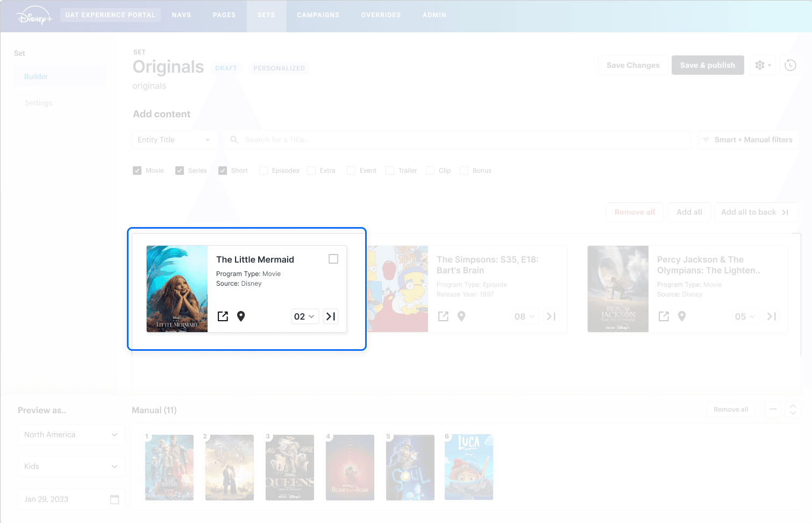Select the Luca thumbnail in Manual list
Image resolution: width=812 pixels, height=523 pixels.
[x=468, y=467]
